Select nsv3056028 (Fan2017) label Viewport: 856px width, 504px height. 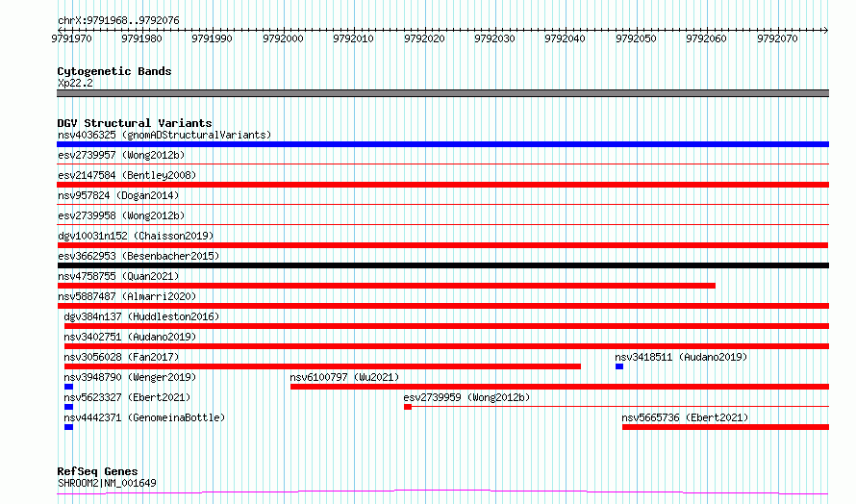121,357
